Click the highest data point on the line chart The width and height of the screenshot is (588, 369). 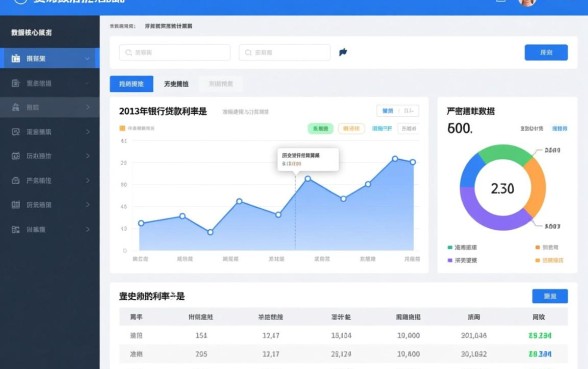[x=395, y=159]
